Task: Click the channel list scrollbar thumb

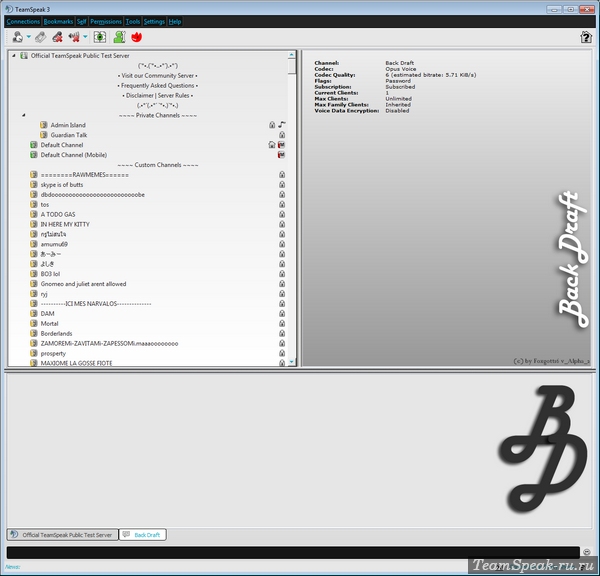Action: pos(292,66)
